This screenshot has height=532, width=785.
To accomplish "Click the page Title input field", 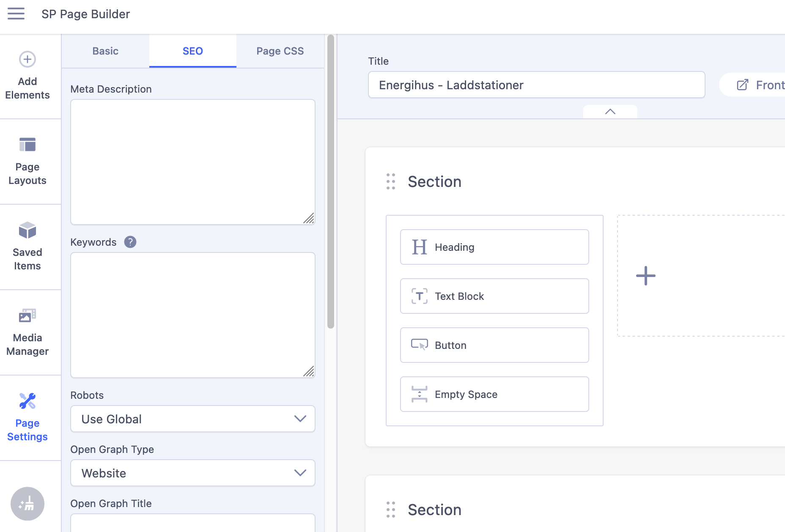I will (x=536, y=85).
